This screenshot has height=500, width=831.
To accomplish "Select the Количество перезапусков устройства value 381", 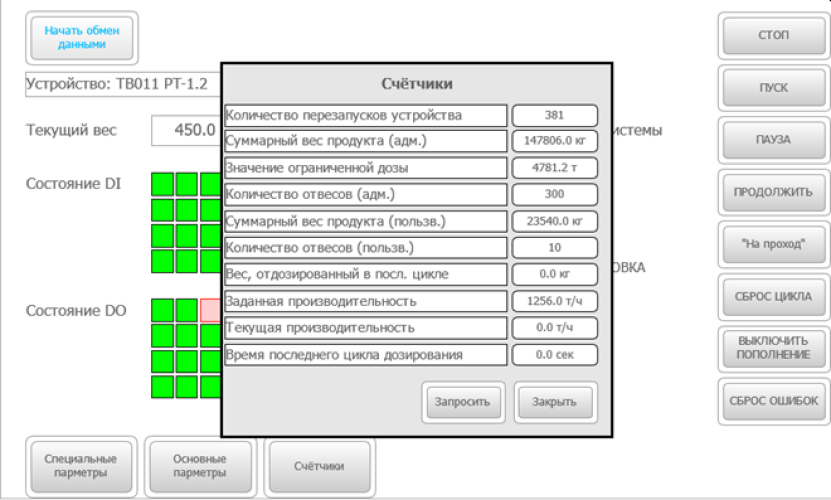I will [x=554, y=115].
